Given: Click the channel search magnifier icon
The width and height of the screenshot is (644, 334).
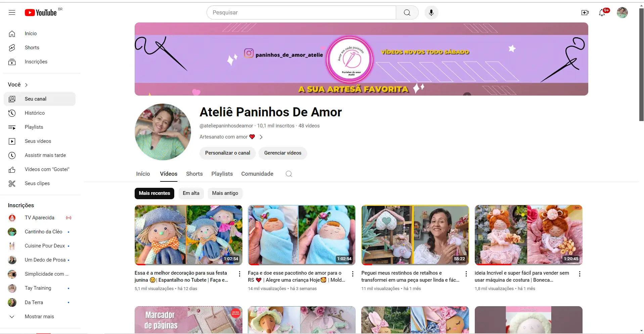Looking at the screenshot, I should (x=289, y=174).
